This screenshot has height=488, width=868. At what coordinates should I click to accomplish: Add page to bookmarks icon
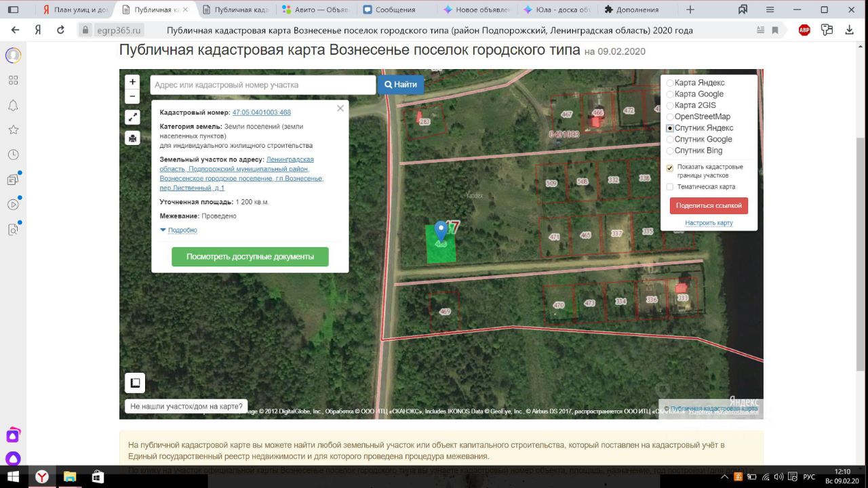coord(776,30)
